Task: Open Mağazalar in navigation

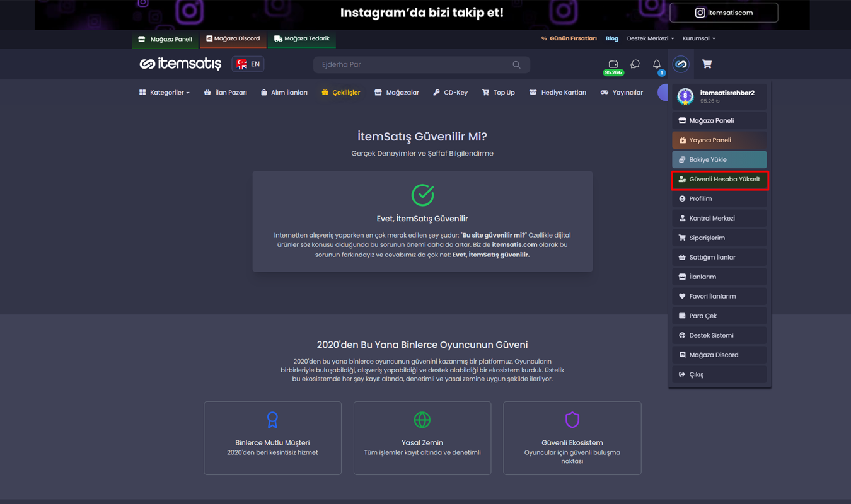Action: click(397, 93)
